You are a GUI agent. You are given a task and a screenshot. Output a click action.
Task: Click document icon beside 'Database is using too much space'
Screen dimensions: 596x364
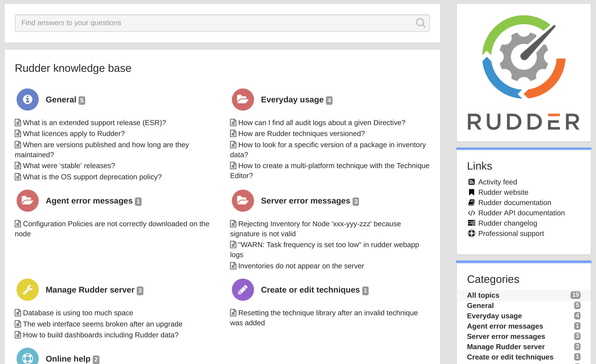point(18,313)
